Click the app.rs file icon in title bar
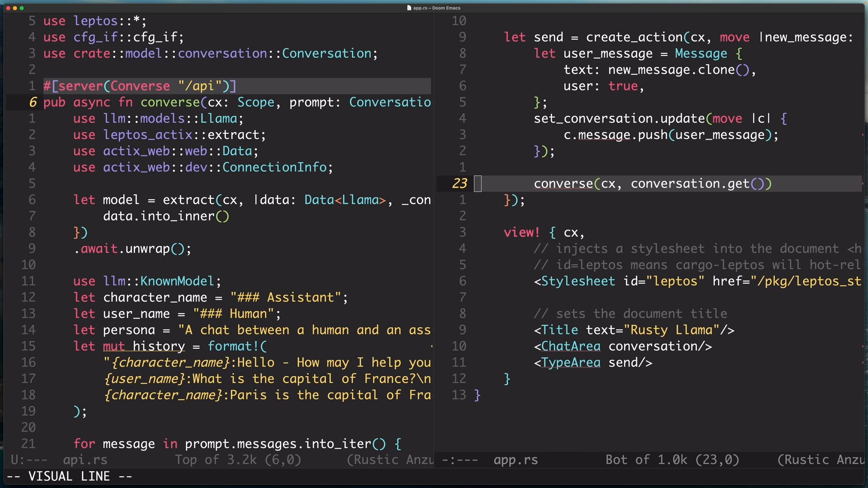The height and width of the screenshot is (488, 868). [x=409, y=8]
